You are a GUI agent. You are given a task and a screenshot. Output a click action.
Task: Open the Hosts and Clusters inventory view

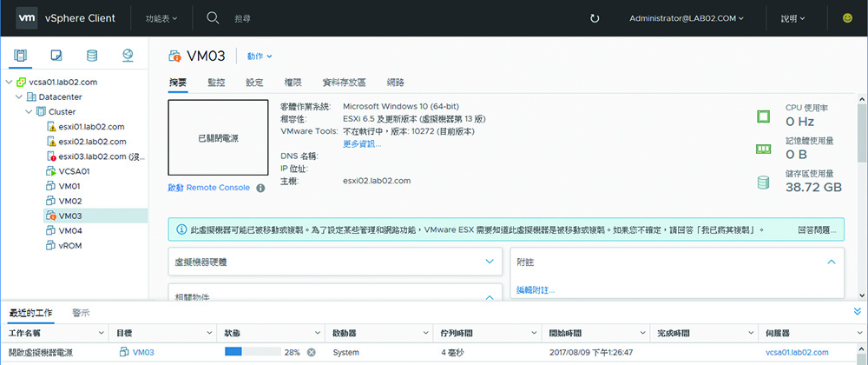click(x=20, y=56)
